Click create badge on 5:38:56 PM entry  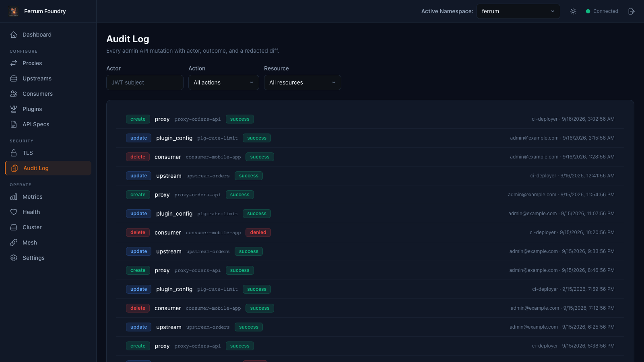138,346
